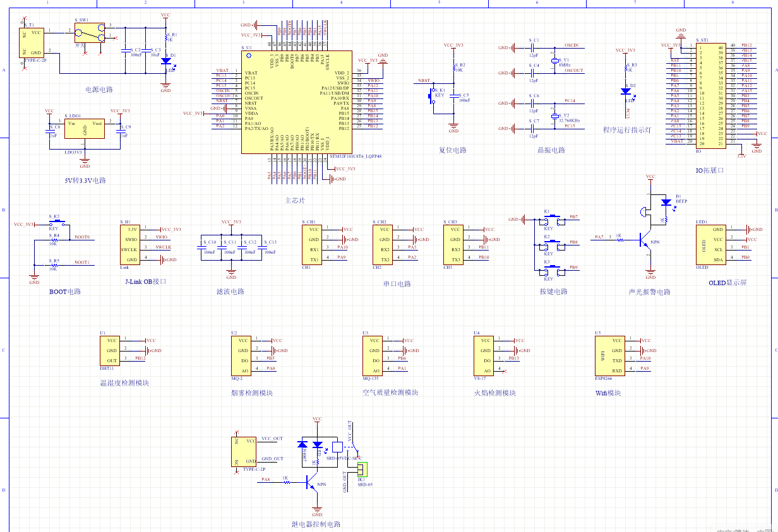The width and height of the screenshot is (778, 532).
Task: Click the OSCIN net label near S_C1
Action: (x=572, y=45)
